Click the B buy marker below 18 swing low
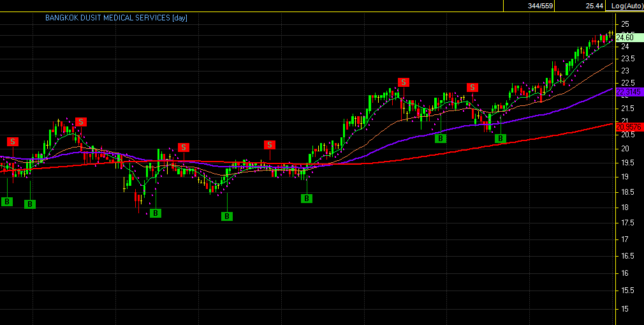This screenshot has width=644, height=325. point(155,213)
